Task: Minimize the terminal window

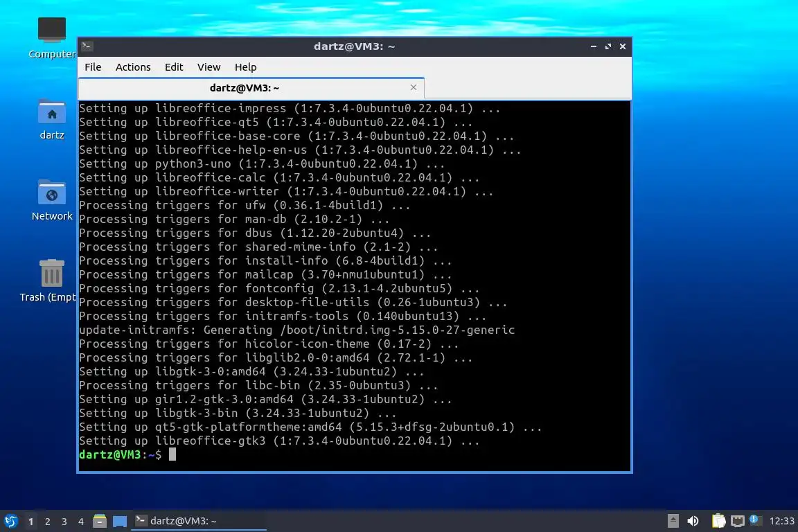Action: 594,46
